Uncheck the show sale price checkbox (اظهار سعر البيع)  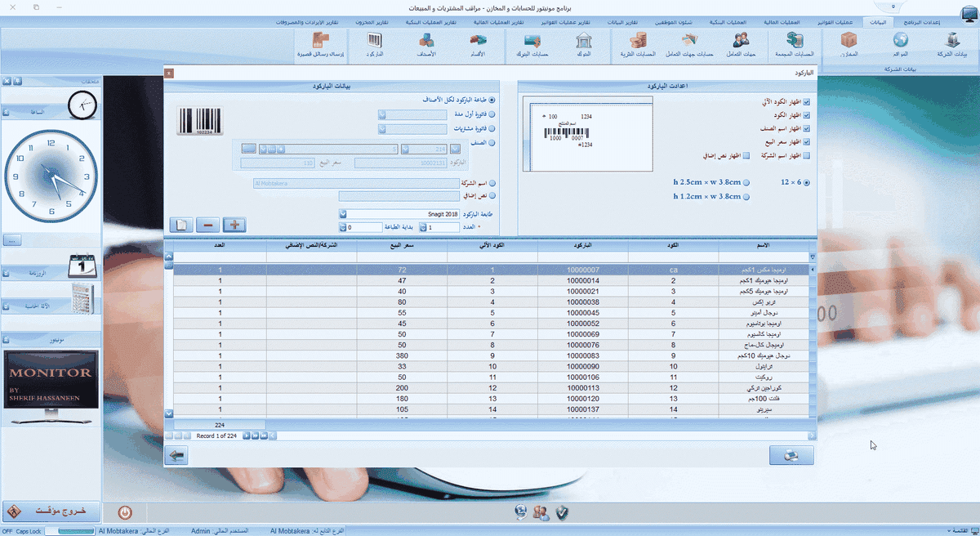pyautogui.click(x=807, y=142)
